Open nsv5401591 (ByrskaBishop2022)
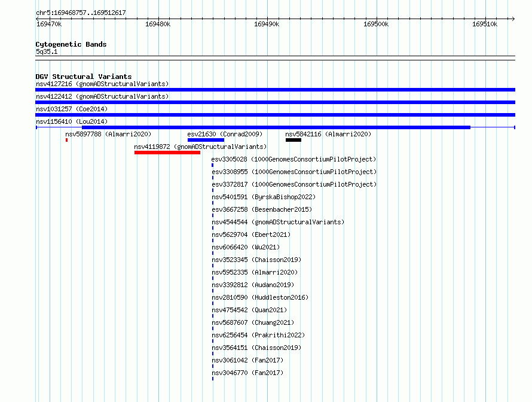Viewport: 532px width, 402px height. point(264,197)
